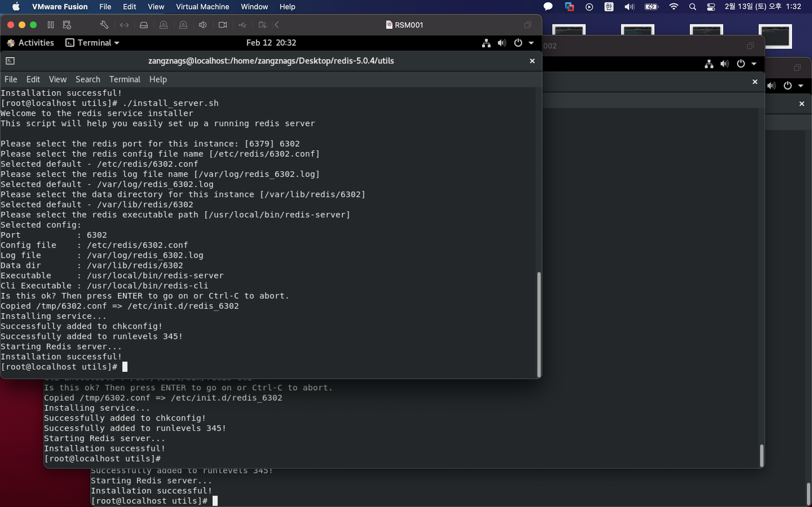Click the Feb 12 20:32 clock
Viewport: 812px width, 507px height.
click(x=271, y=43)
